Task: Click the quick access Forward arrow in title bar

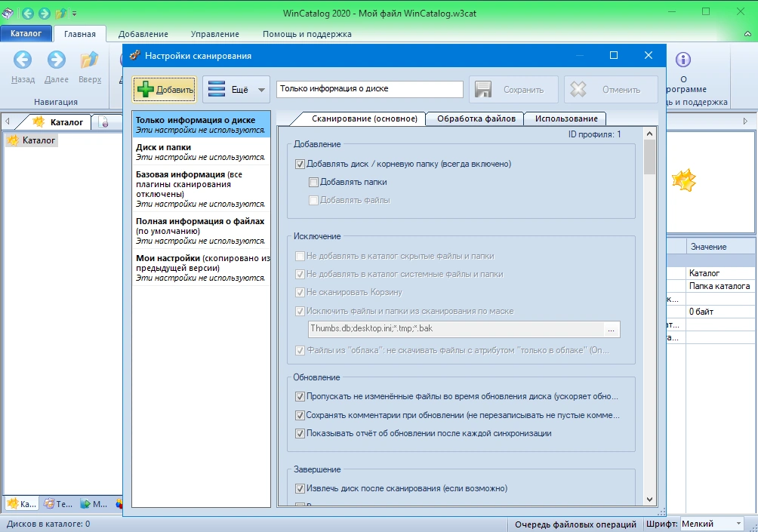Action: click(45, 13)
